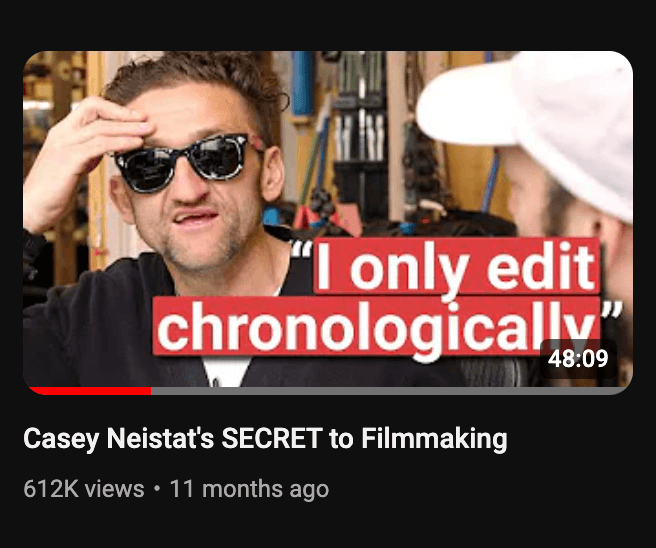Open the "Casey Neistat's SECRET to Filmmaking" title link
The height and width of the screenshot is (548, 656).
click(265, 439)
